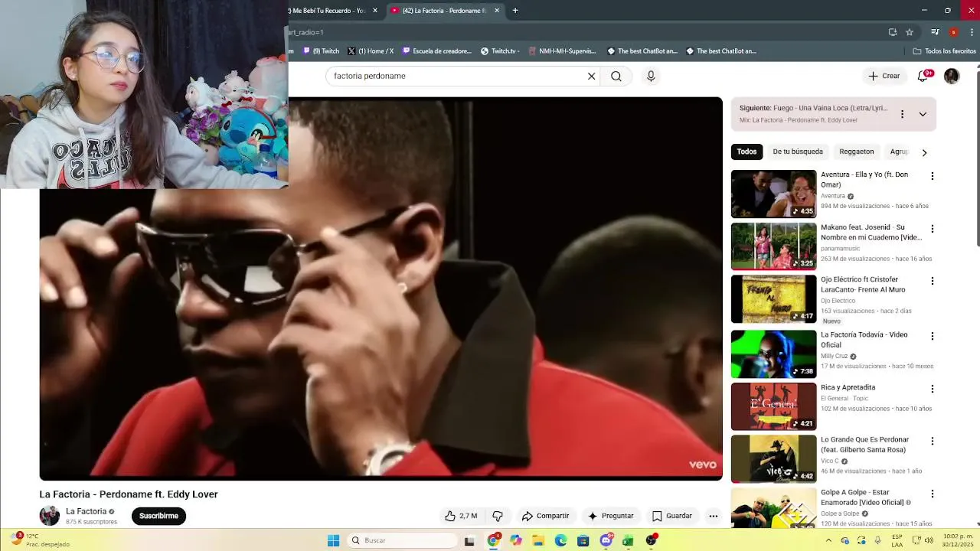The image size is (980, 551).
Task: Open Escuela de creadore... bookmark
Action: pos(437,51)
